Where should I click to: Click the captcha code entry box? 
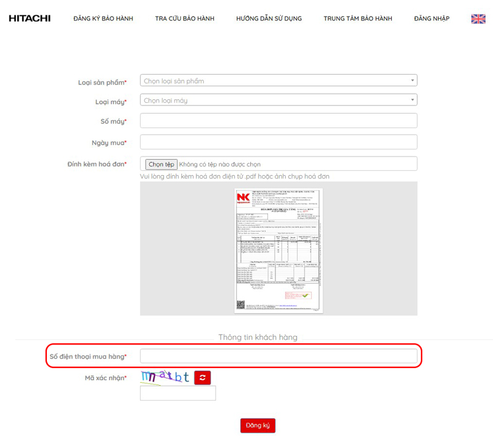177,393
